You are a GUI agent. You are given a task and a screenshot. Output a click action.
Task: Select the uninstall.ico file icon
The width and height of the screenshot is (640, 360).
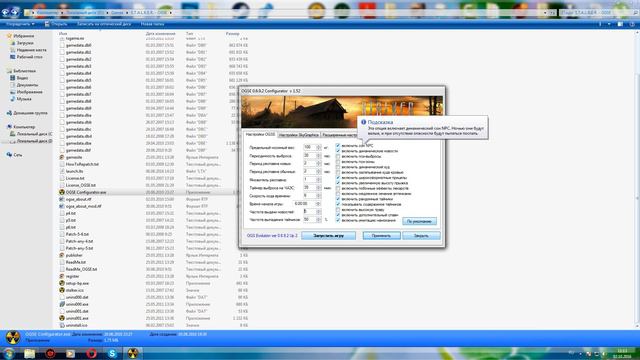[x=62, y=325]
